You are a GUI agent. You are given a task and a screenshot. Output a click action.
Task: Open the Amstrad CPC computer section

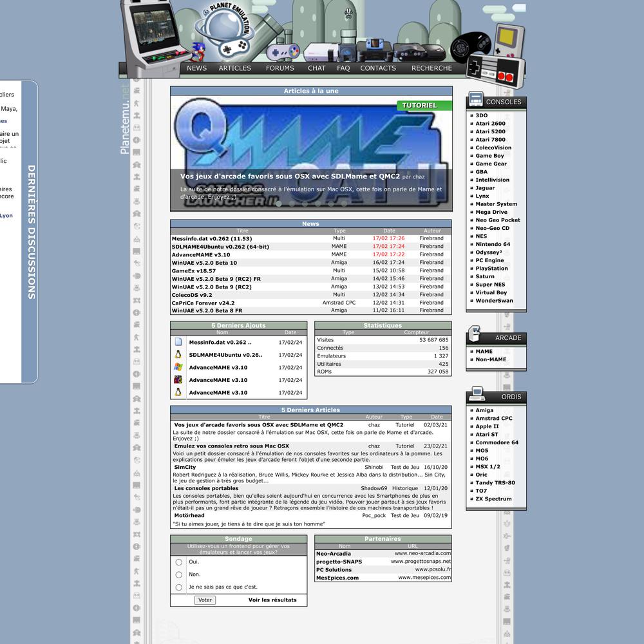coord(494,419)
